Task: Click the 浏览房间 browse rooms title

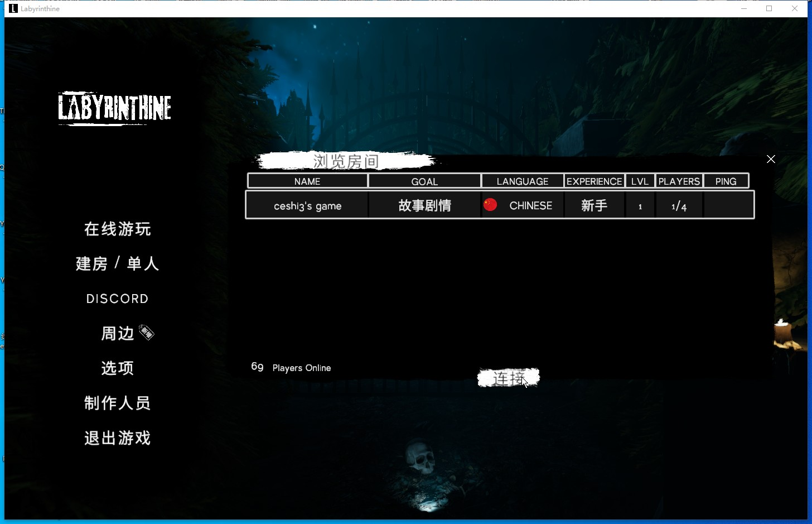Action: [346, 161]
